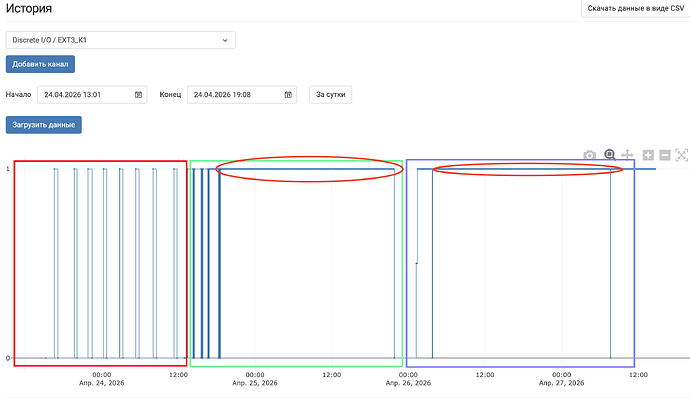Click the Начало label
Viewport: 690px width, 398px height.
click(x=18, y=95)
